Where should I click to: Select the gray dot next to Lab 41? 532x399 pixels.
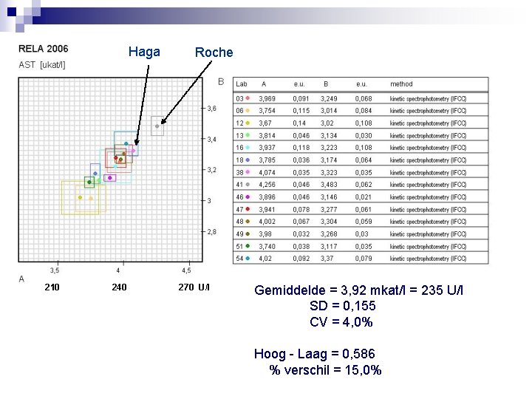click(x=248, y=184)
